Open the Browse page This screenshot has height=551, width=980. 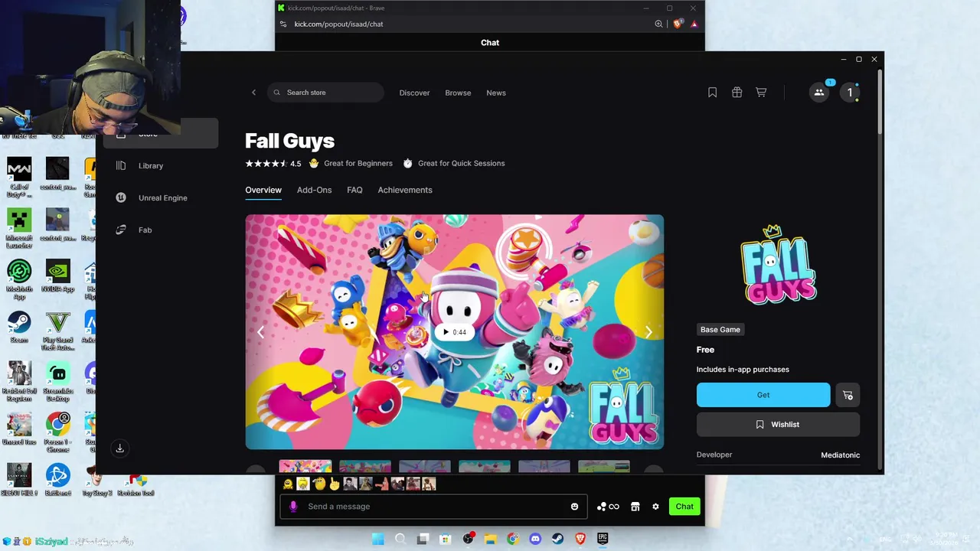click(458, 93)
